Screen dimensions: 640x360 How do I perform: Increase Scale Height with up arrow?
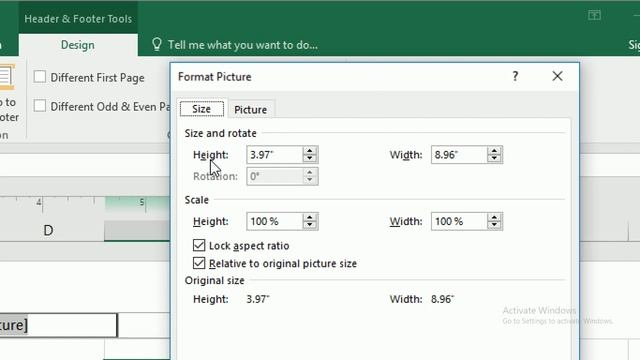coord(310,217)
